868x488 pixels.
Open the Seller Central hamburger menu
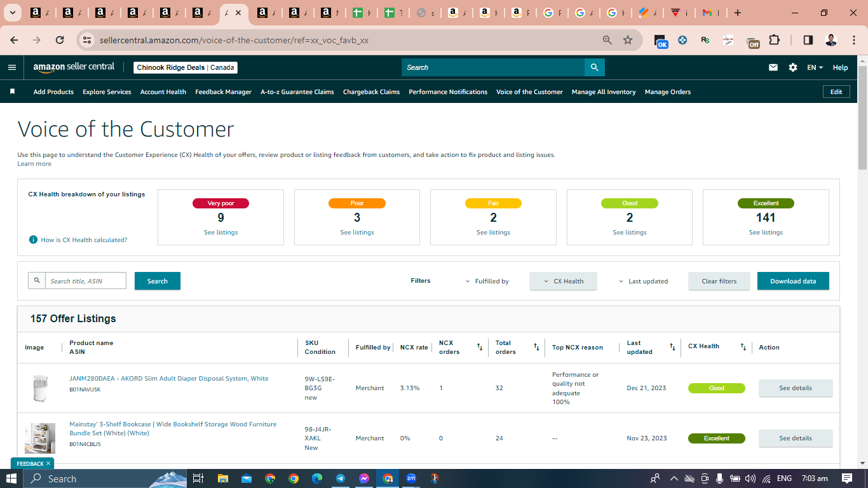[x=12, y=67]
